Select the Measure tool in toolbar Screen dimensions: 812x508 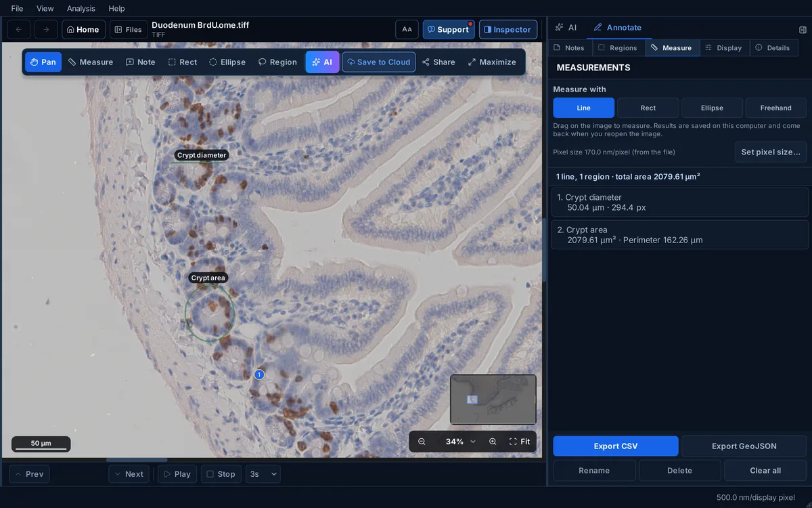[x=91, y=62]
